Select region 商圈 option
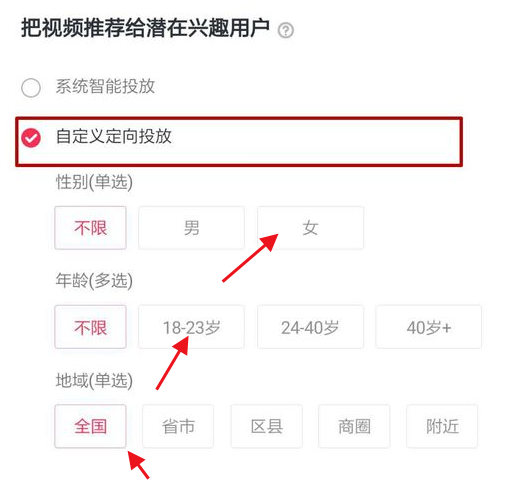This screenshot has height=486, width=518. 354,426
